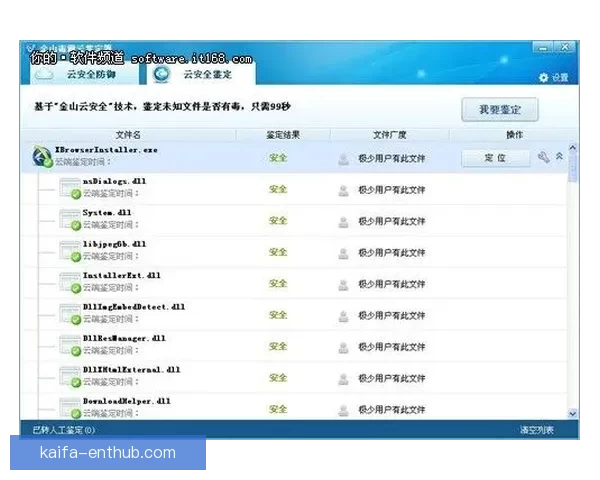This screenshot has height=480, width=600.
Task: Click the scrollbar down arrow
Action: (572, 413)
